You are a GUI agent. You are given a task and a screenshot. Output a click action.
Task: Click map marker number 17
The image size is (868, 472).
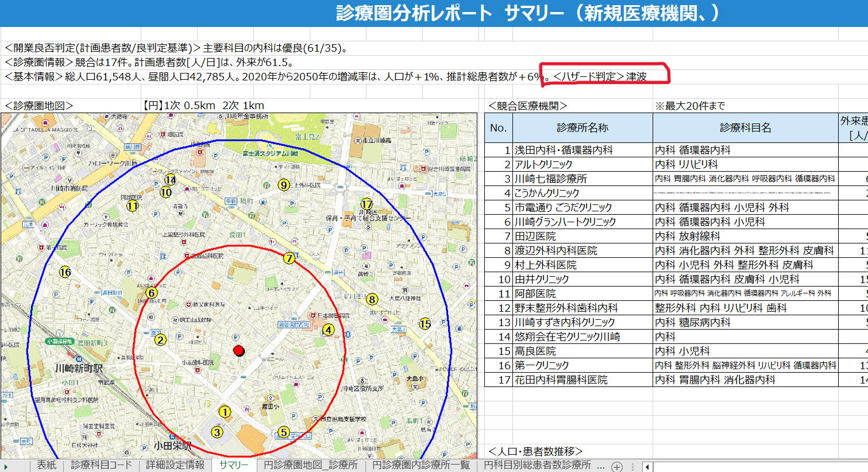(367, 204)
